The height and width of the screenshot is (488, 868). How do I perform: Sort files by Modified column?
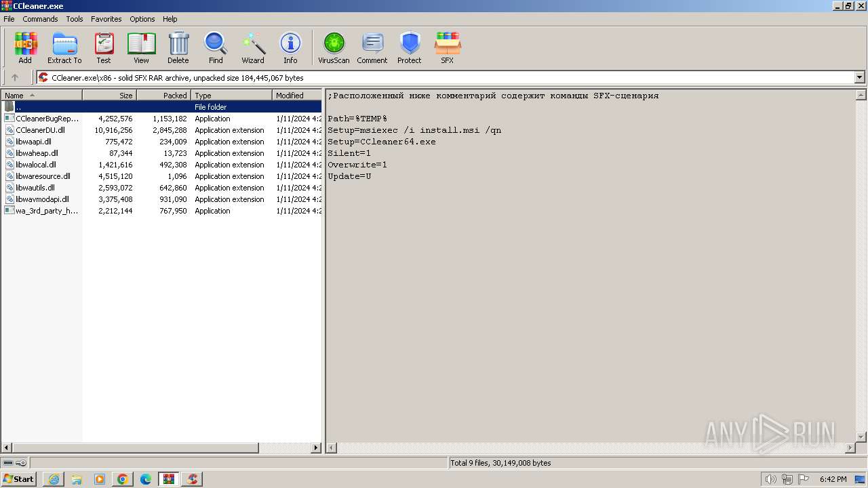tap(297, 96)
